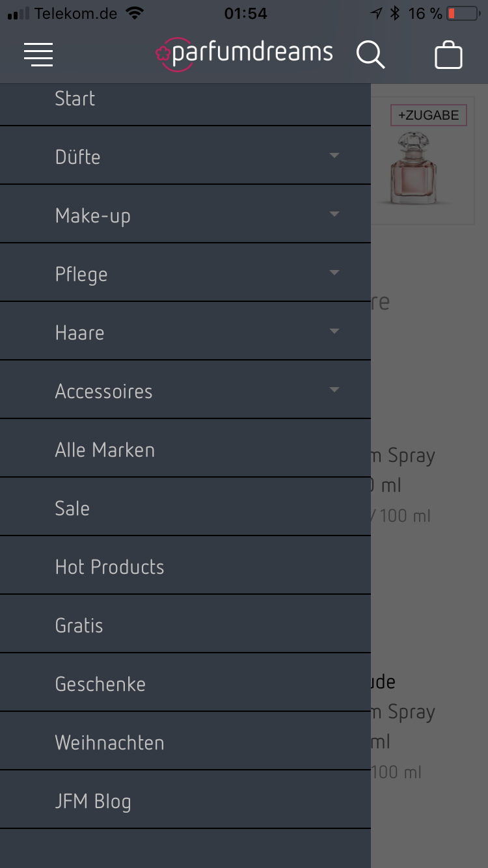Select the Start menu item

tap(75, 99)
